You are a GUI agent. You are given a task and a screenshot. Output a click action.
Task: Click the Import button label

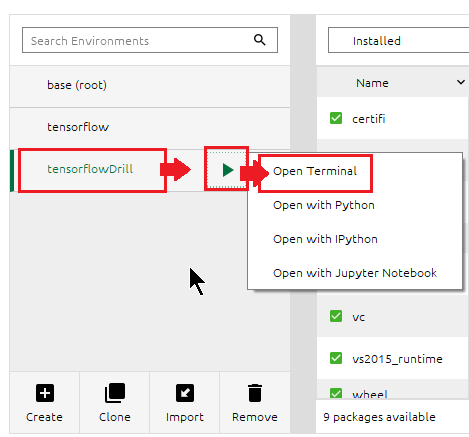click(185, 417)
